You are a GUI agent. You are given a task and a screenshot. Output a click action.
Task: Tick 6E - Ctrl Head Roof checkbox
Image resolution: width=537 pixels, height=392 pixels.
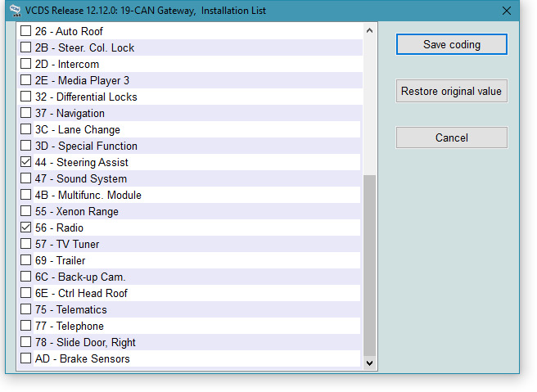tap(25, 293)
